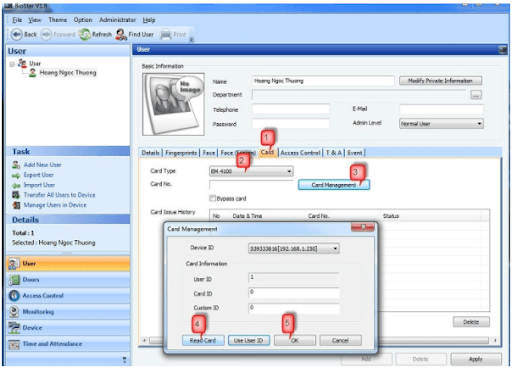Click Transfer All Users to Device
The width and height of the screenshot is (512, 368).
tap(59, 195)
